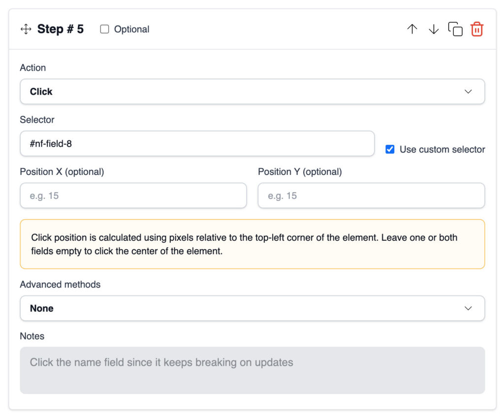
Task: Click the Selector field label
Action: (x=37, y=120)
